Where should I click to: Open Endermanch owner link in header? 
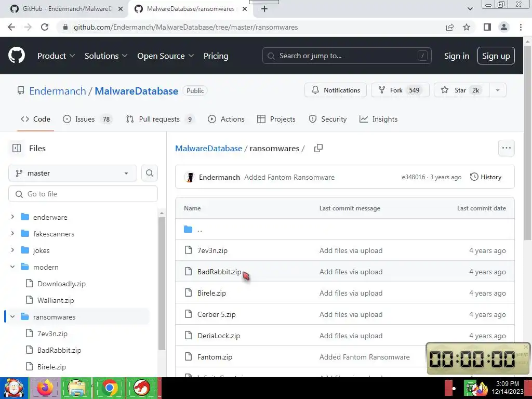click(58, 91)
